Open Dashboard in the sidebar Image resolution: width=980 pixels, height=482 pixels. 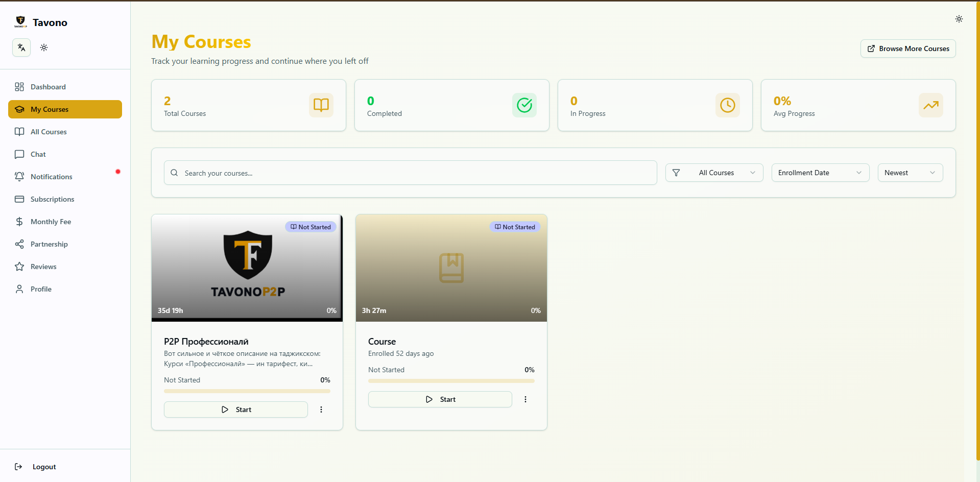click(65, 87)
